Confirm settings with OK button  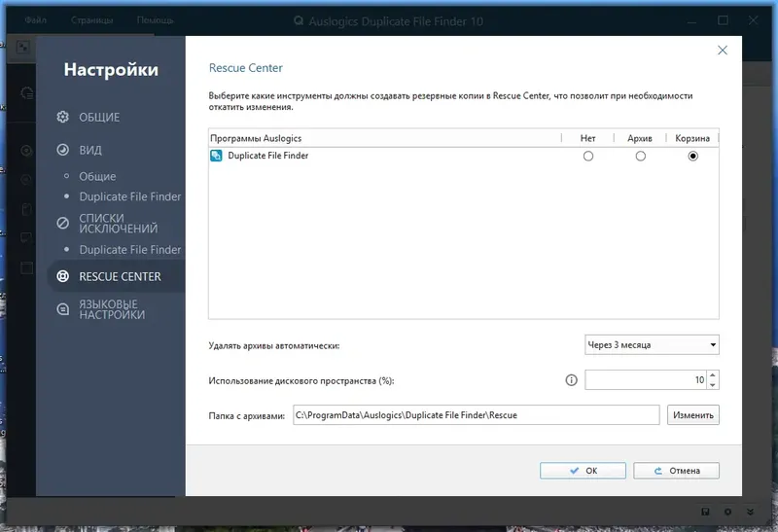583,471
